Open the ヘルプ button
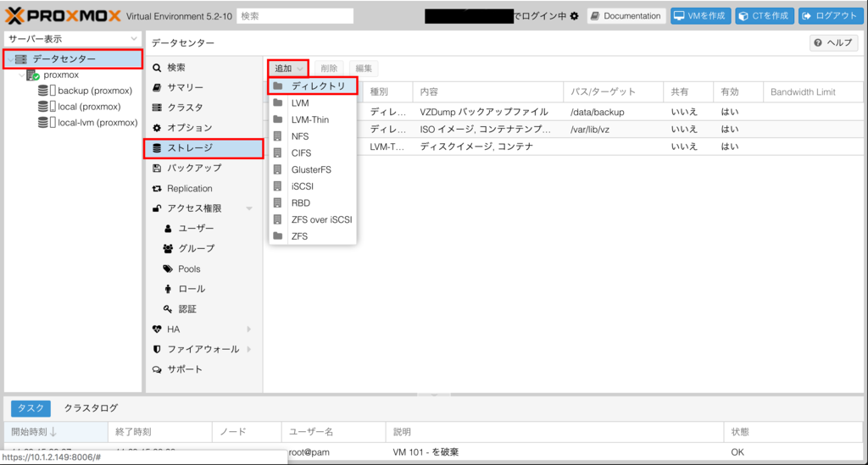The image size is (868, 465). click(834, 43)
